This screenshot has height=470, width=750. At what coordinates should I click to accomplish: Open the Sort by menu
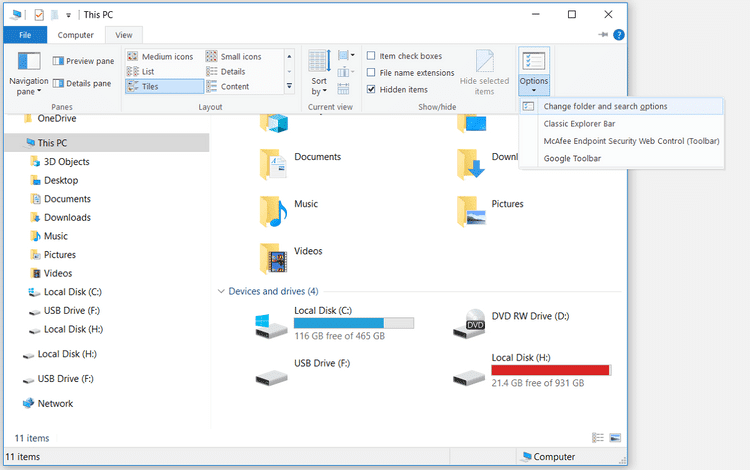coord(319,73)
